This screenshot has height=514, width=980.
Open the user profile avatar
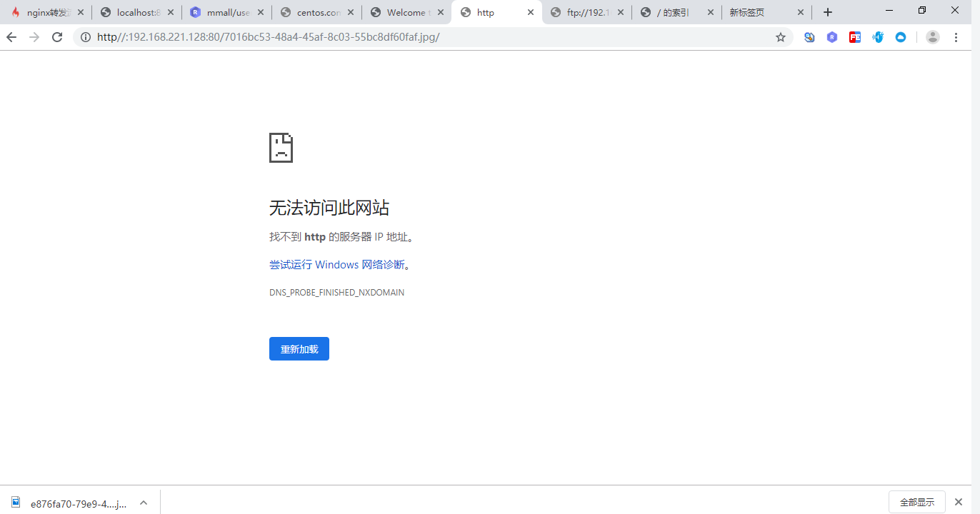(933, 37)
